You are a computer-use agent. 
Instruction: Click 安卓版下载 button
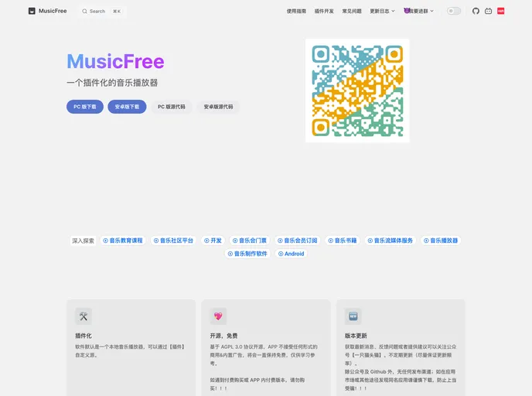(x=127, y=107)
